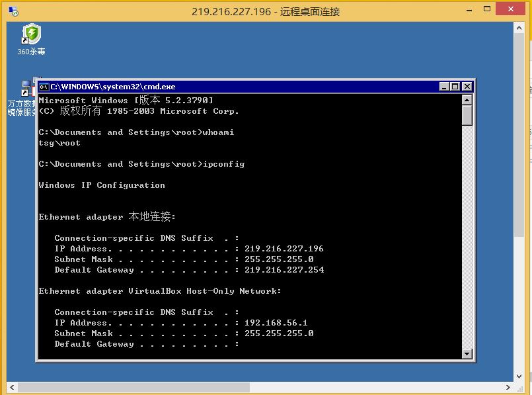
Task: Click remote desktop vertical scrollbar down arrow
Action: 519,376
